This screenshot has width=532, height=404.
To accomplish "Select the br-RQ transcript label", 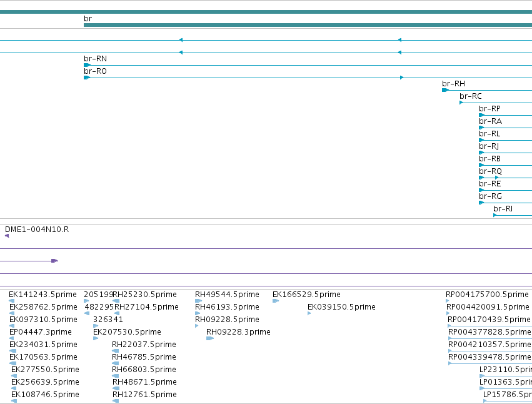I will click(x=490, y=172).
